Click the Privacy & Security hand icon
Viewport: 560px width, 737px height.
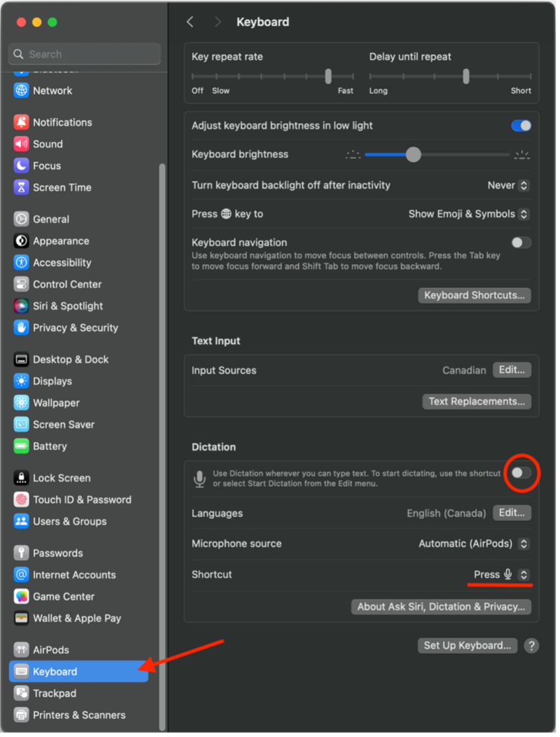tap(21, 329)
